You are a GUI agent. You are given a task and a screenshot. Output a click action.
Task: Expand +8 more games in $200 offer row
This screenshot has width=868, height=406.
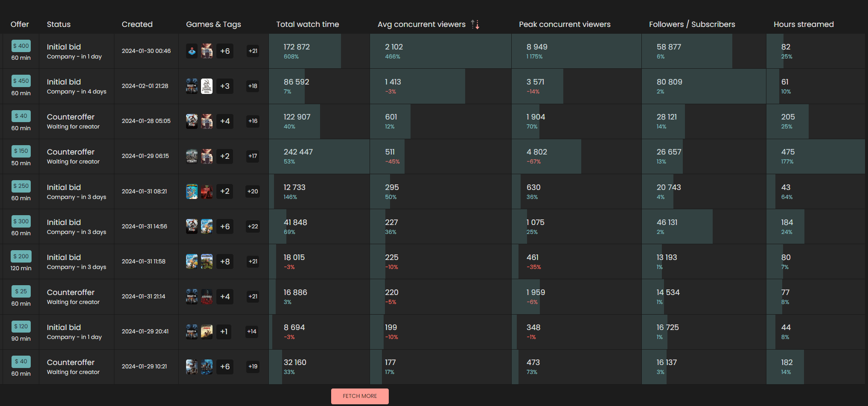click(x=224, y=262)
